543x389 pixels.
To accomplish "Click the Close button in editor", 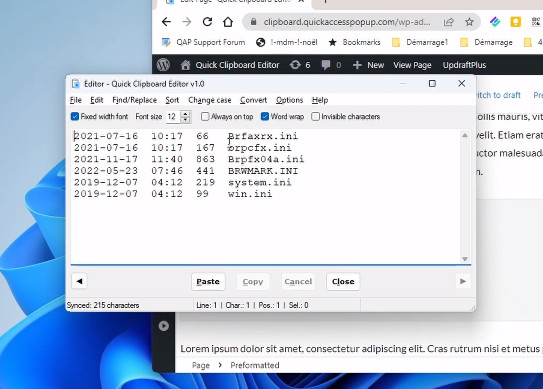I will [343, 282].
